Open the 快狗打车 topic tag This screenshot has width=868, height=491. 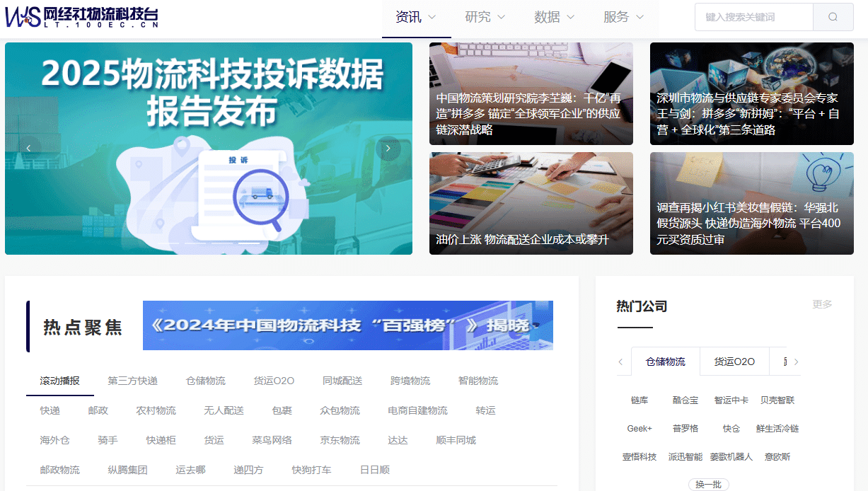pyautogui.click(x=312, y=470)
